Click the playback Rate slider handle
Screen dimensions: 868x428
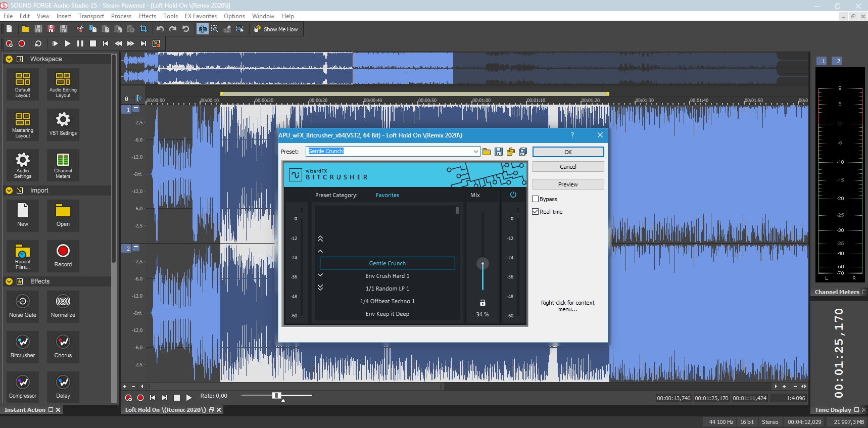tap(276, 396)
